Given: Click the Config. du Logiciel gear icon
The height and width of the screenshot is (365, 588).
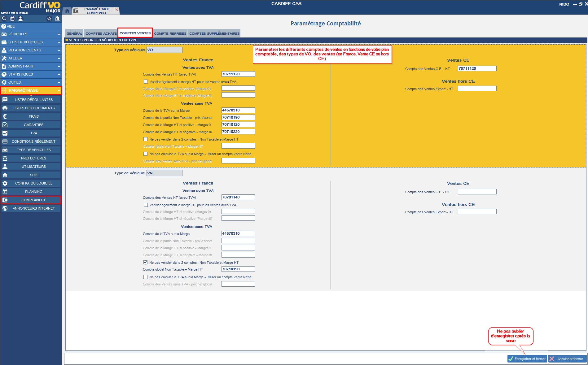Looking at the screenshot, I should click(x=5, y=183).
